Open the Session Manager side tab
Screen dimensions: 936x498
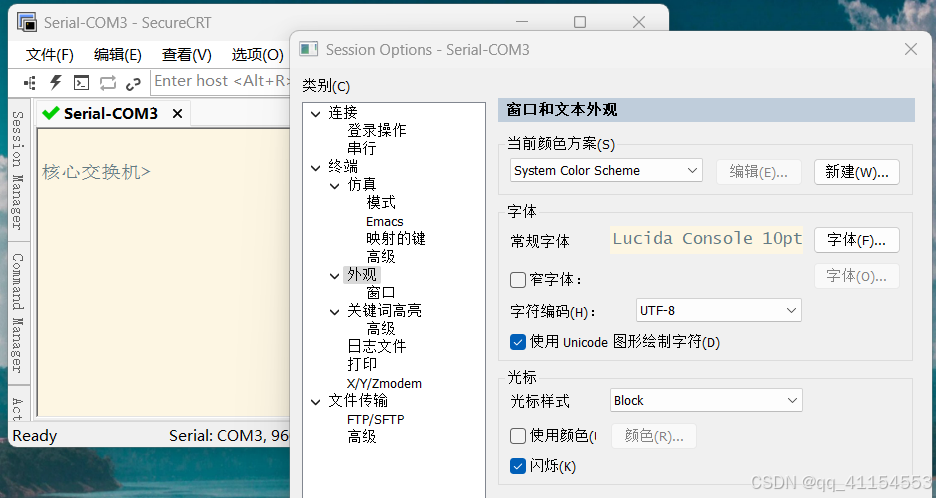click(x=18, y=170)
